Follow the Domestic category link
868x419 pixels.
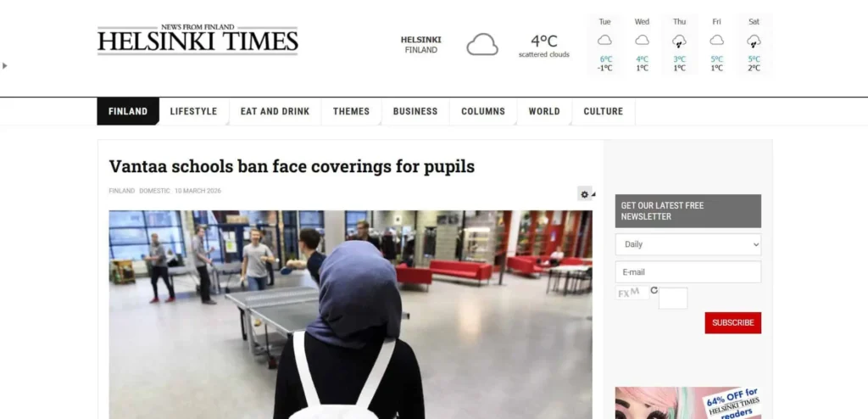point(154,191)
